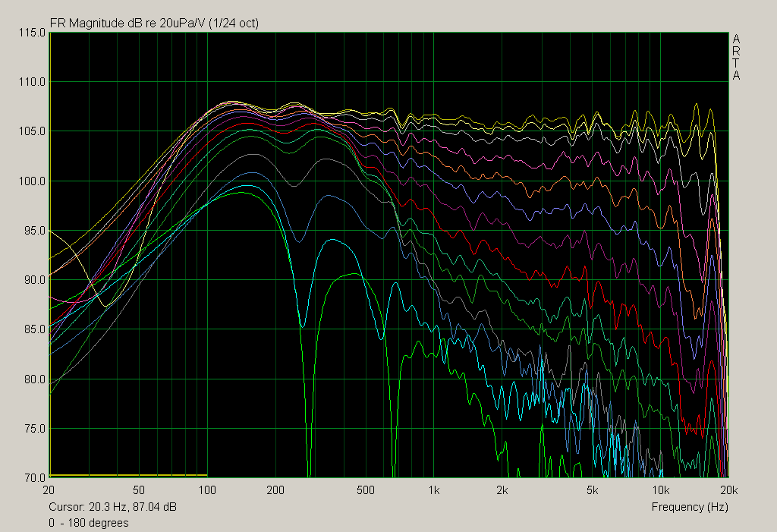777x532 pixels.
Task: Click the 80.0 dB y-axis label
Action: click(x=35, y=379)
